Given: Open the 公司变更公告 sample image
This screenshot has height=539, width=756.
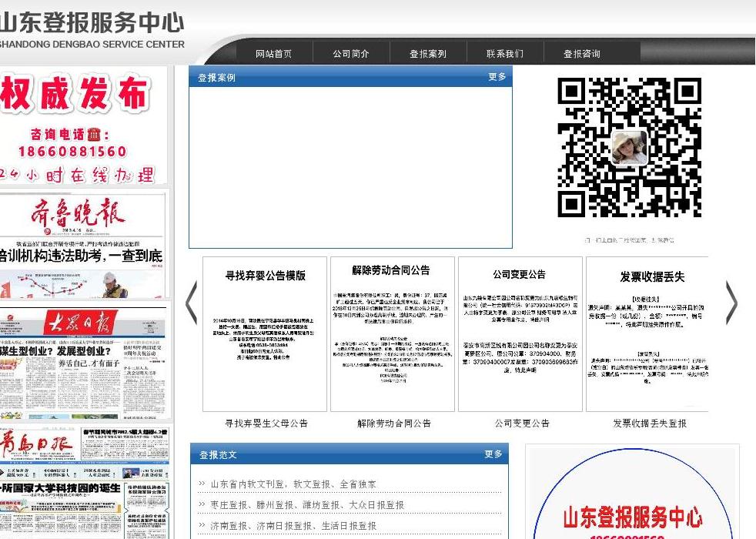Looking at the screenshot, I should 520,334.
